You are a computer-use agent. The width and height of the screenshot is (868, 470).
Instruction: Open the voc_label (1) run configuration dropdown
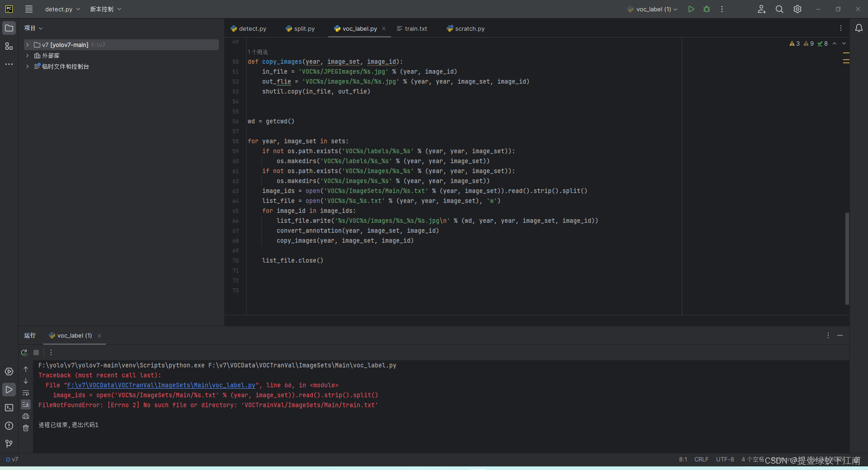(x=652, y=9)
